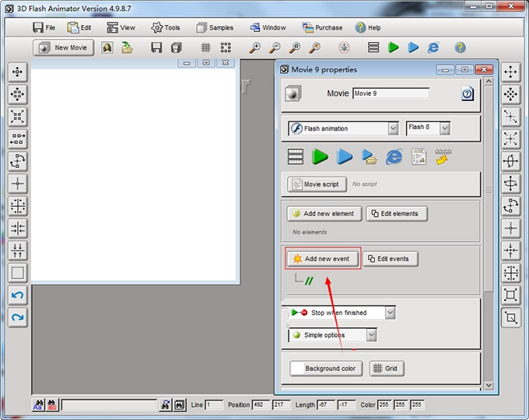This screenshot has height=420, width=529.
Task: Open the Samples menu
Action: coord(215,28)
